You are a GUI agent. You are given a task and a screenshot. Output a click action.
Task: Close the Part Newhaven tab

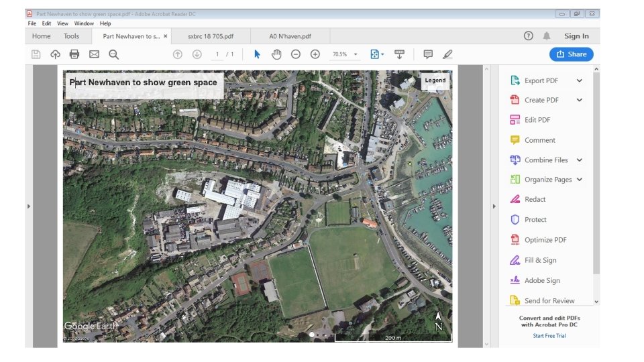click(x=166, y=36)
